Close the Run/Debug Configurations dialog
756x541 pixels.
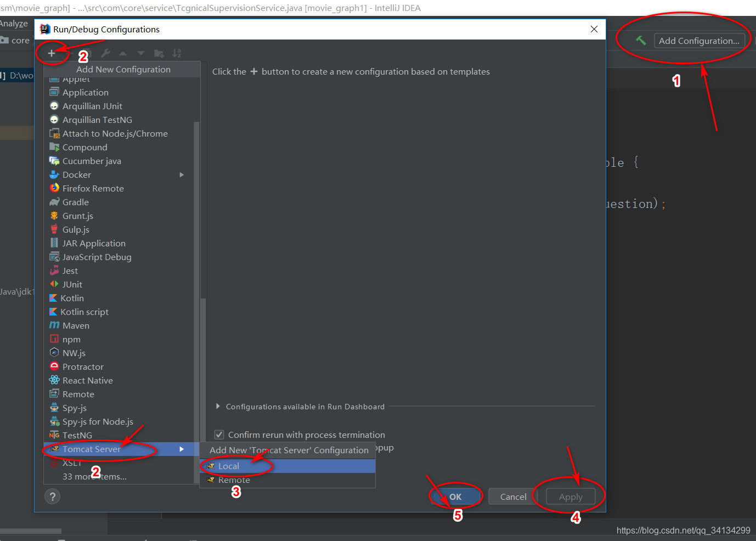[594, 29]
